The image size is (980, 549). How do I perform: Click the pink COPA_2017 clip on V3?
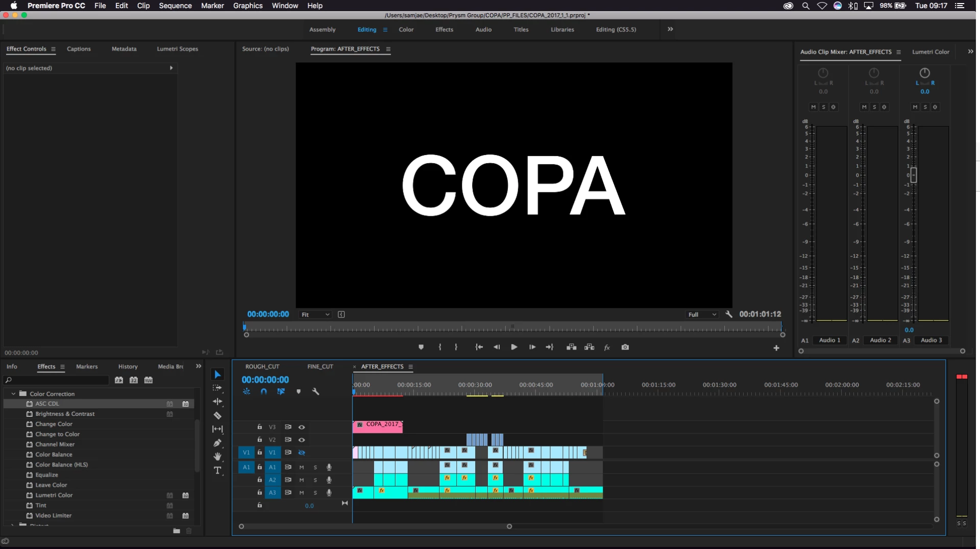pos(378,427)
